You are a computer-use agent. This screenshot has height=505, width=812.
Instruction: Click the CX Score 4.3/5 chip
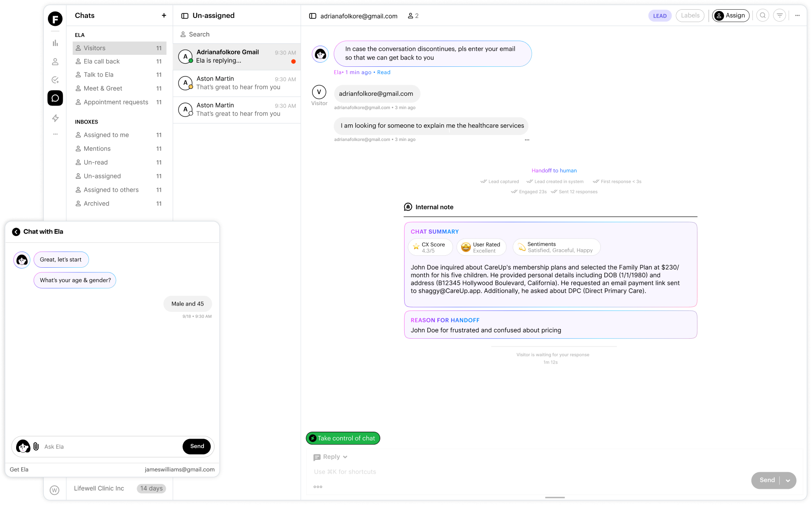[x=430, y=247]
